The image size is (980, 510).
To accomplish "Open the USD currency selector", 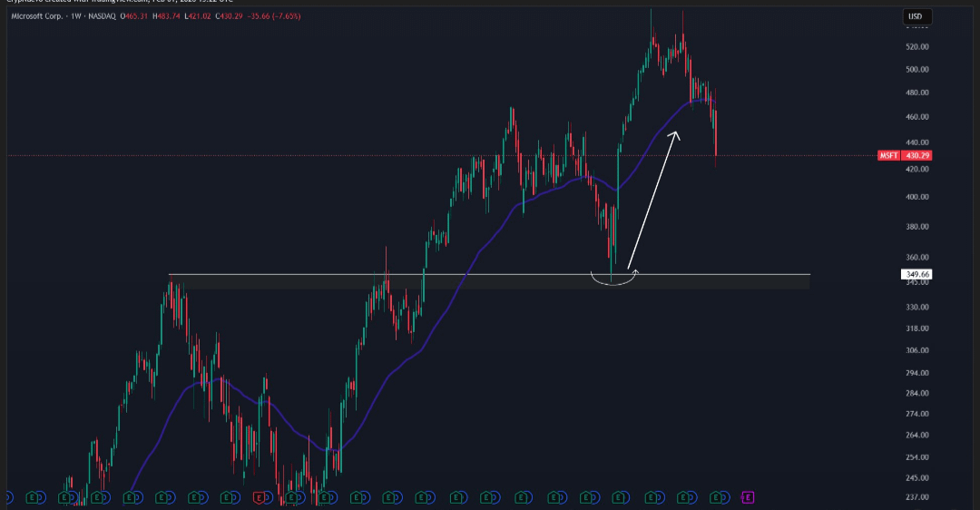I will pyautogui.click(x=916, y=17).
